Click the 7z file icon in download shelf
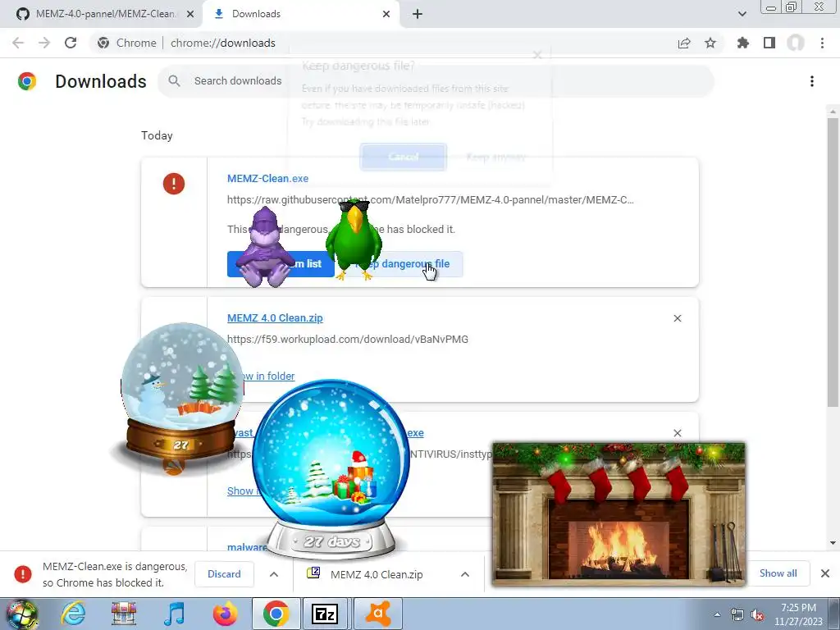Viewport: 840px width, 630px height. click(313, 573)
